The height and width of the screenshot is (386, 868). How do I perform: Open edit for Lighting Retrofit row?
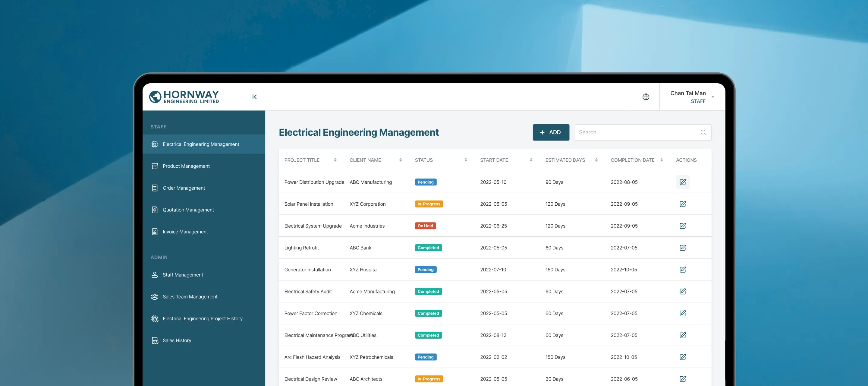[x=682, y=248]
